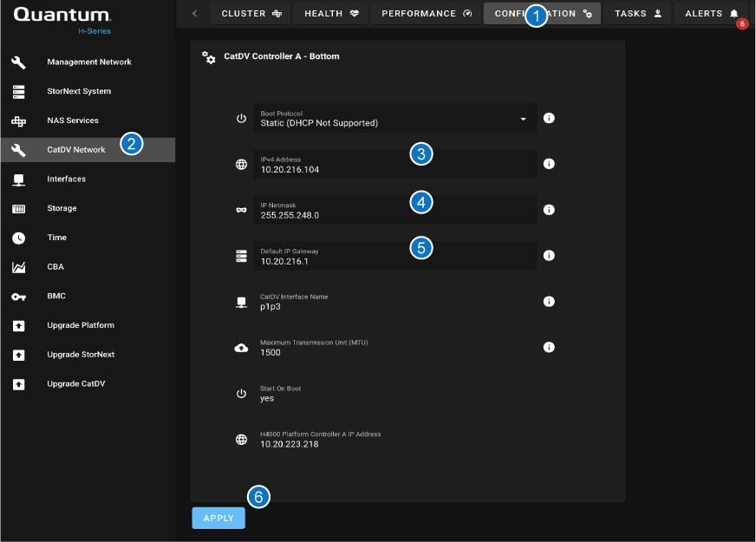The height and width of the screenshot is (542, 756).
Task: Click the Upgrade CatDV upload icon
Action: click(x=18, y=384)
